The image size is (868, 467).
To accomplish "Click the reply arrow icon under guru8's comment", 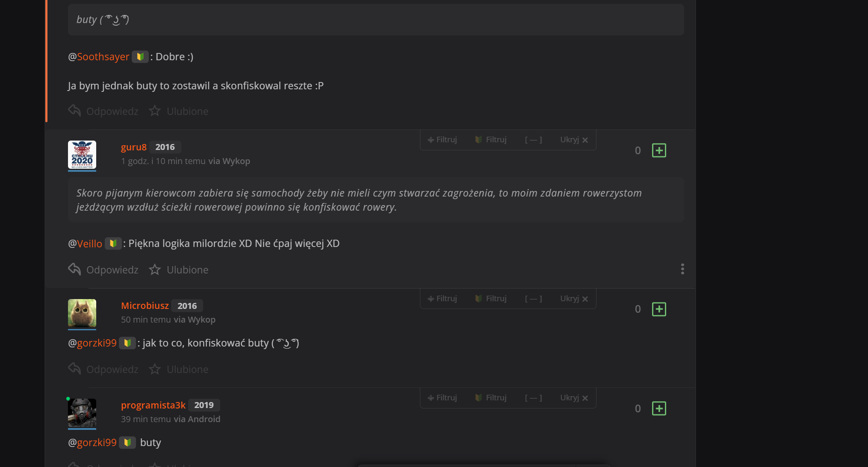I will [x=74, y=270].
